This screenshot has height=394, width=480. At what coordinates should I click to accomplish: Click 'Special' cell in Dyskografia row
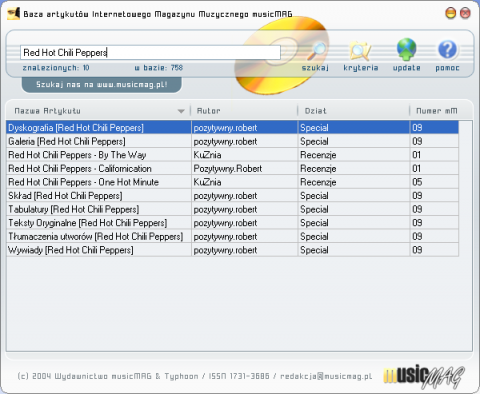314,128
